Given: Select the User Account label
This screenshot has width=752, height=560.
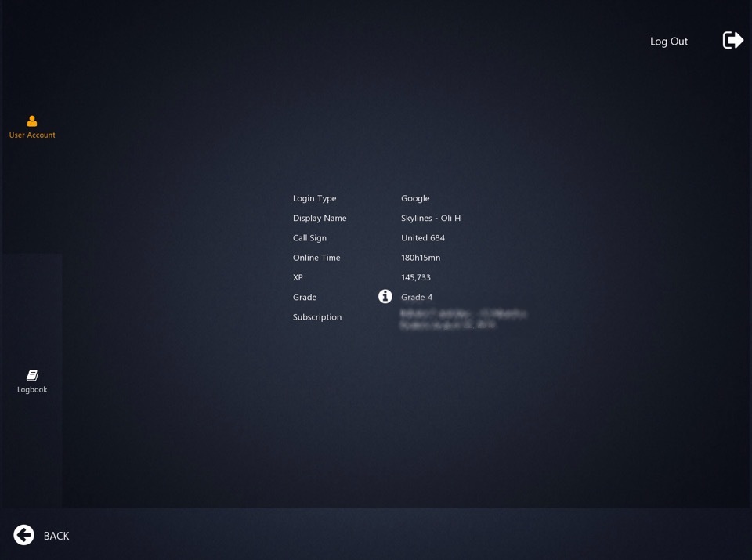Looking at the screenshot, I should [x=32, y=135].
